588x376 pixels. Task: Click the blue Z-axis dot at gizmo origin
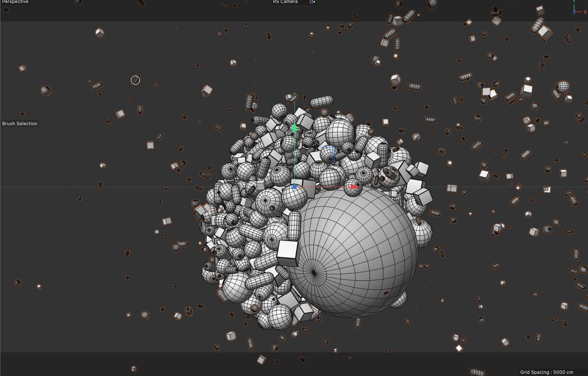pyautogui.click(x=294, y=187)
